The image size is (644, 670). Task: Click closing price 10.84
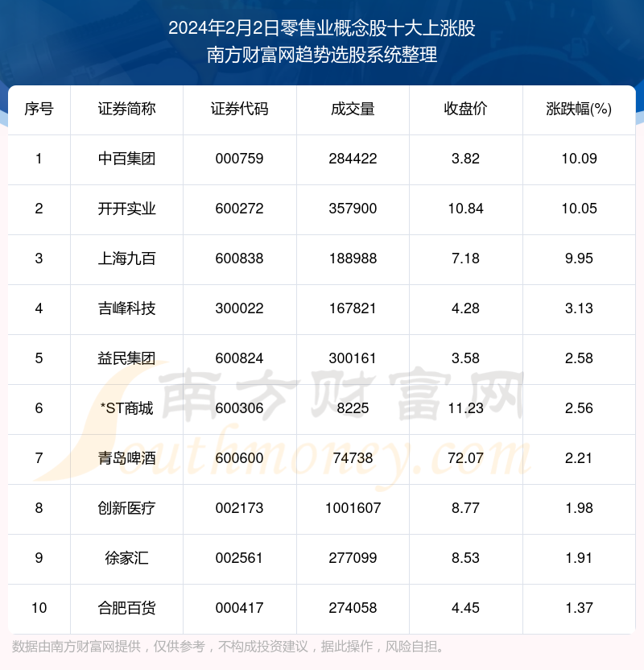[x=465, y=209]
